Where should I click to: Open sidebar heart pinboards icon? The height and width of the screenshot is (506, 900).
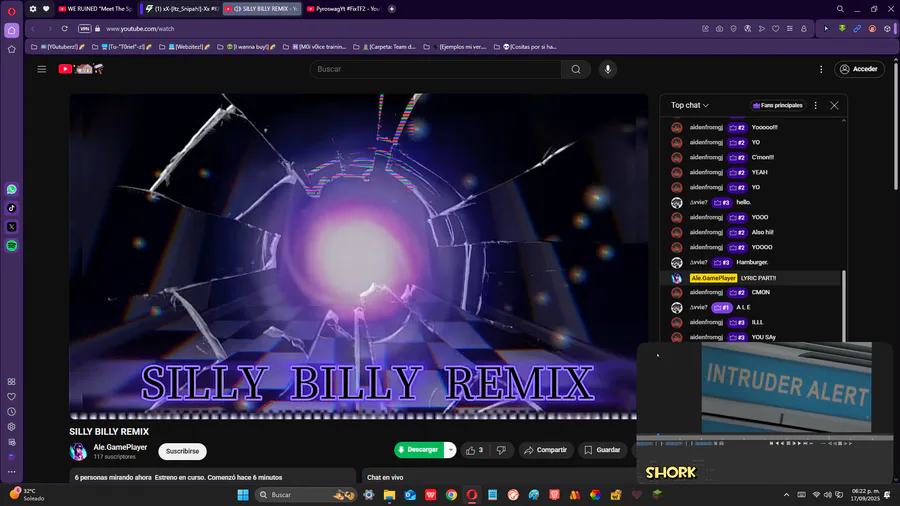tap(11, 397)
